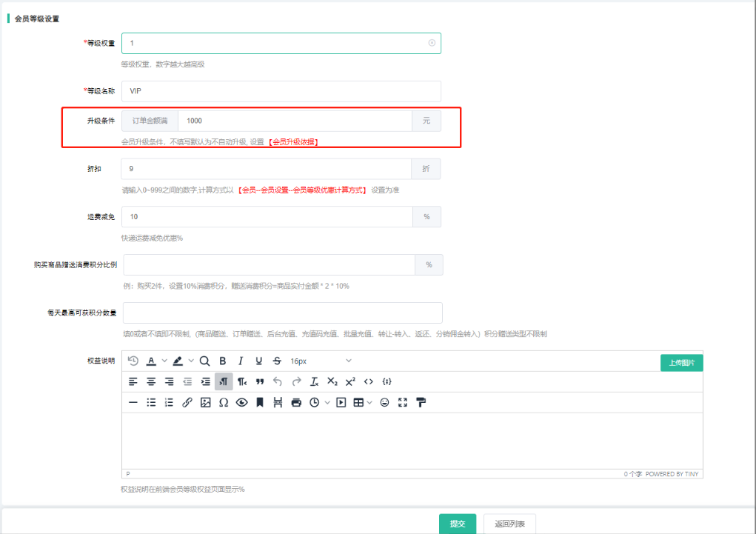The height and width of the screenshot is (534, 756).
Task: Click the insert image icon
Action: 205,402
